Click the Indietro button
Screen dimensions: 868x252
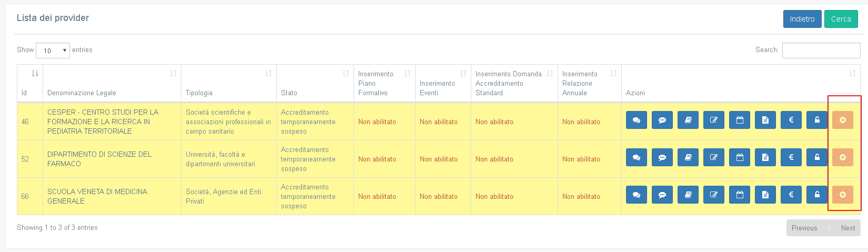click(802, 19)
